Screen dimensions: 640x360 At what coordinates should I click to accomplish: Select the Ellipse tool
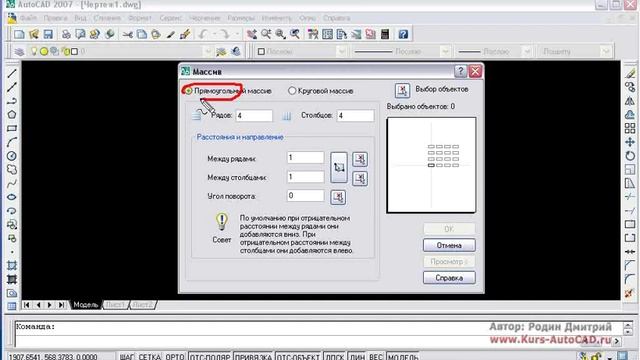12,197
